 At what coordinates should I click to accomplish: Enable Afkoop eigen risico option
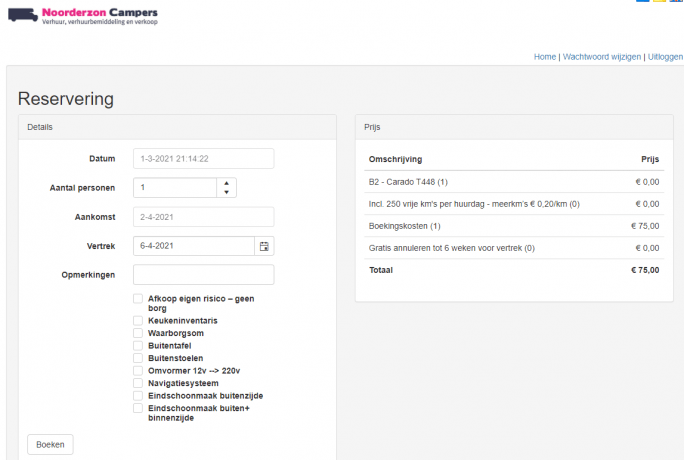138,299
